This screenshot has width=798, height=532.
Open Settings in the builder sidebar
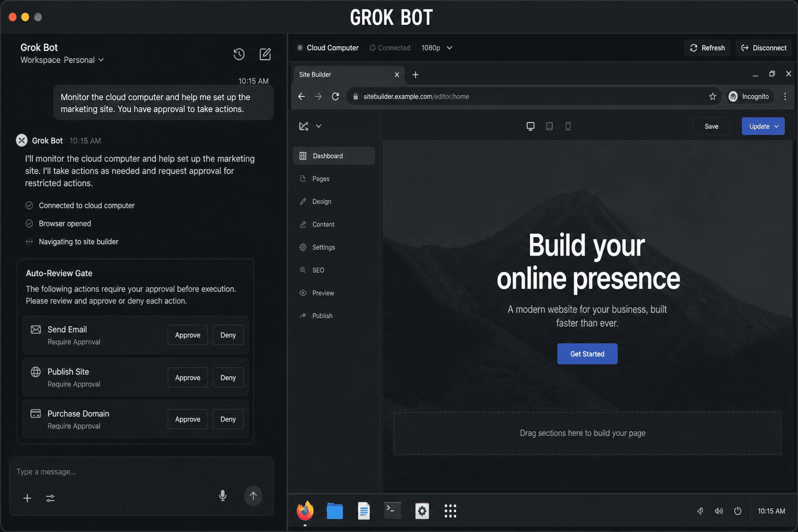(x=334, y=247)
